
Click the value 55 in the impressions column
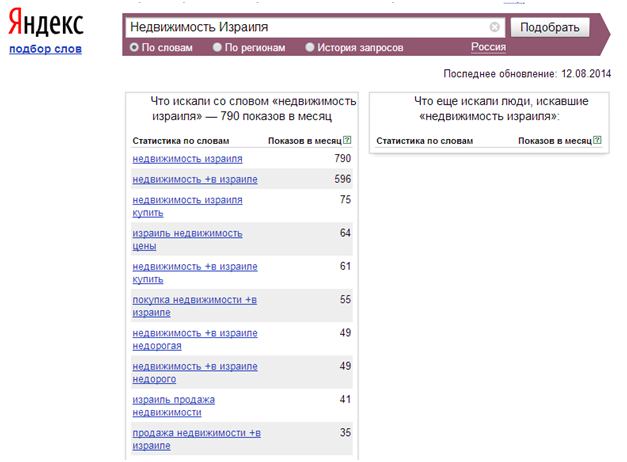point(345,299)
